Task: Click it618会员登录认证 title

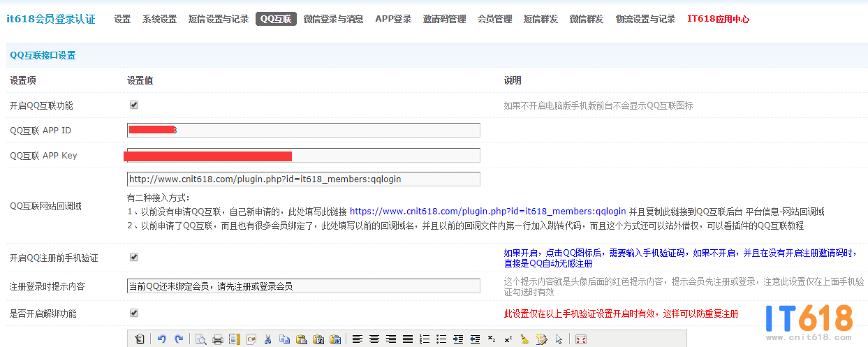Action: tap(50, 20)
